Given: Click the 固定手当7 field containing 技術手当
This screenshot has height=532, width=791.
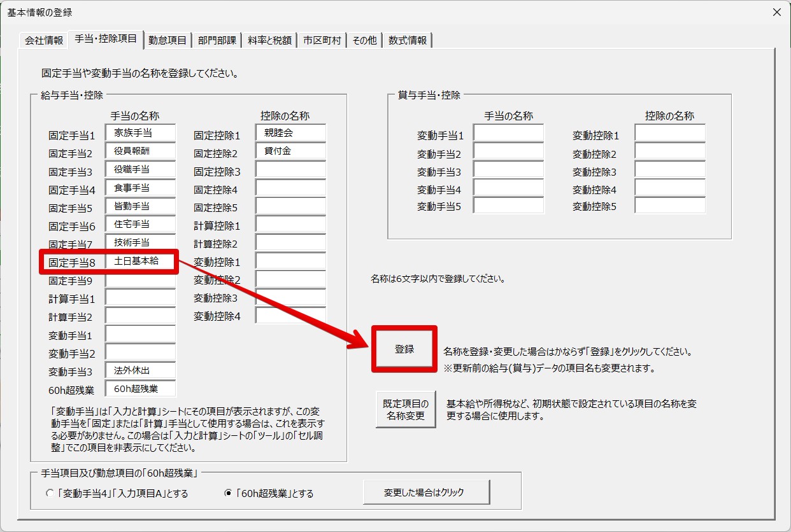Looking at the screenshot, I should (x=141, y=242).
